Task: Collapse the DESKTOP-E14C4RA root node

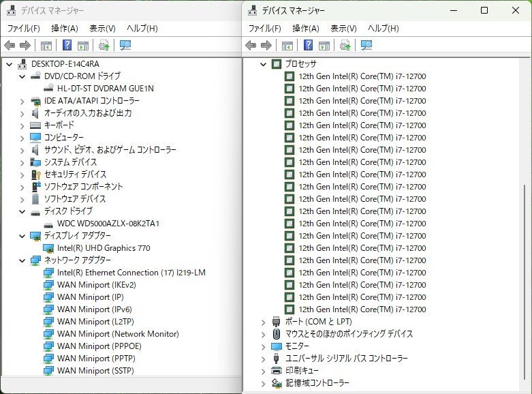Action: (x=10, y=64)
